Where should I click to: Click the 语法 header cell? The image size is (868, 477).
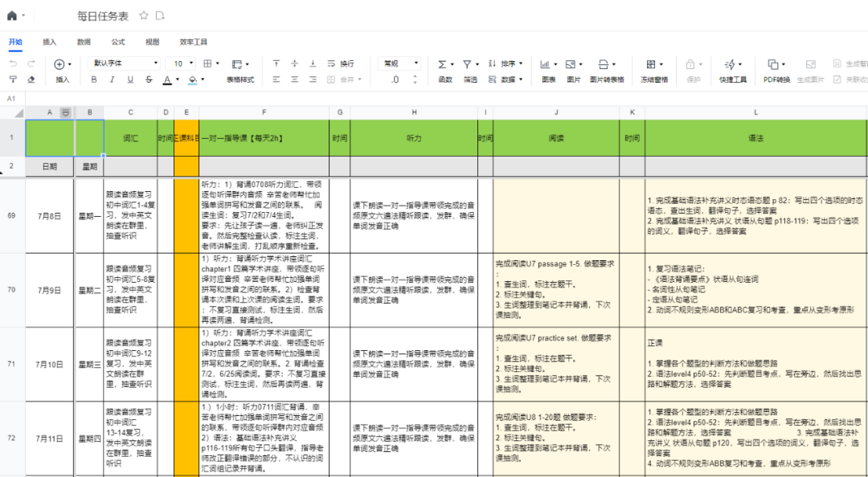(x=756, y=138)
